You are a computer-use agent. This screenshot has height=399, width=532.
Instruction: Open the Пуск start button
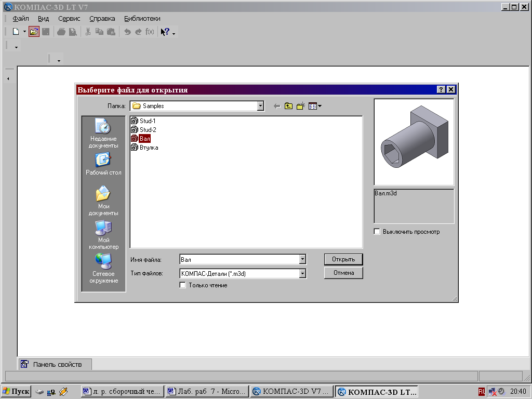pos(16,392)
